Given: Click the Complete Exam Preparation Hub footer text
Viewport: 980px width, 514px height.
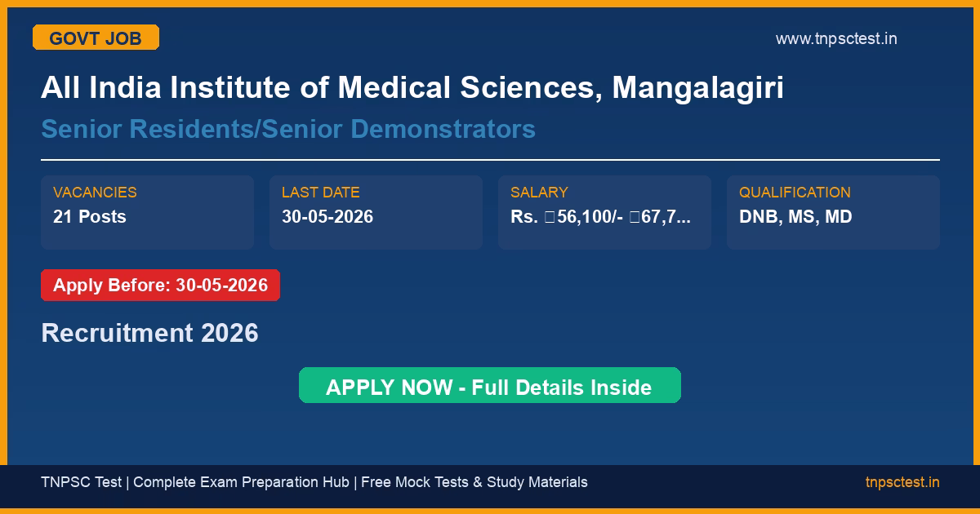Looking at the screenshot, I should (241, 482).
